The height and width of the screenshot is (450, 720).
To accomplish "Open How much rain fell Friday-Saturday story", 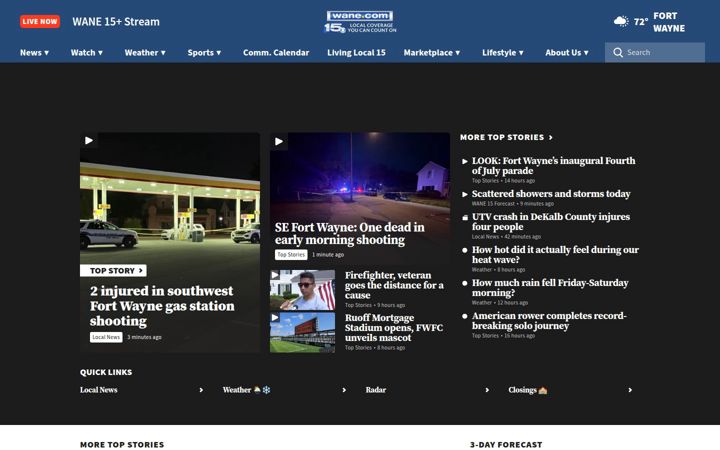I will coord(550,288).
